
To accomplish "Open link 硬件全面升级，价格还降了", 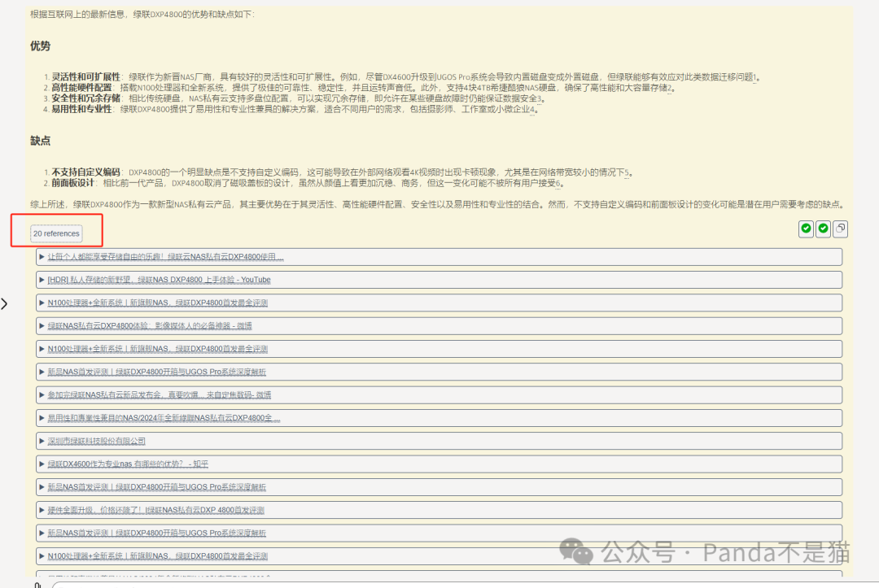I will [x=155, y=510].
